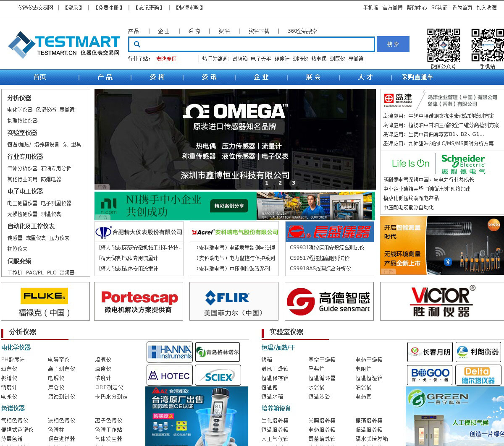Open the 气相色谱仪 product link
This screenshot has width=504, height=446.
point(15,420)
